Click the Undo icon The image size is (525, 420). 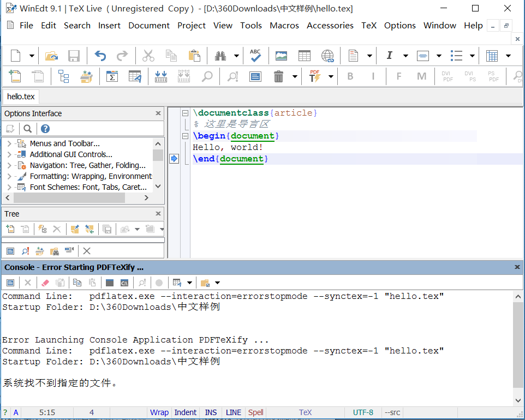pyautogui.click(x=100, y=55)
